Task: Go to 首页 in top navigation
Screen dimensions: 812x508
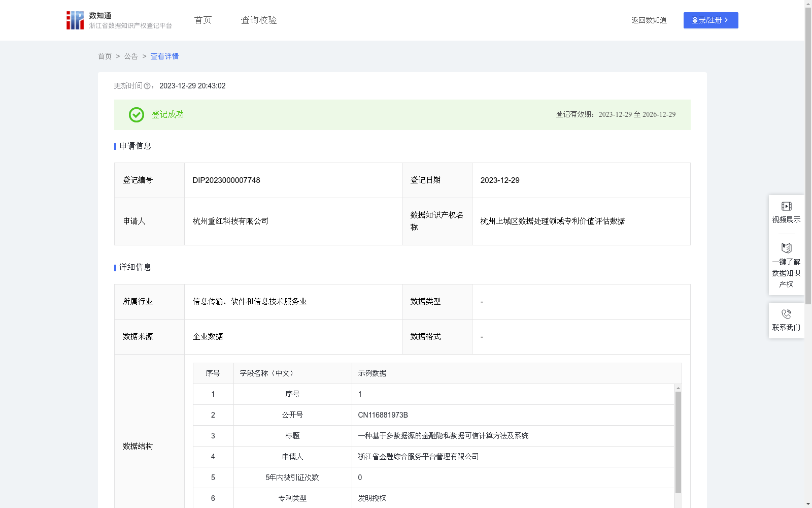Action: click(203, 20)
